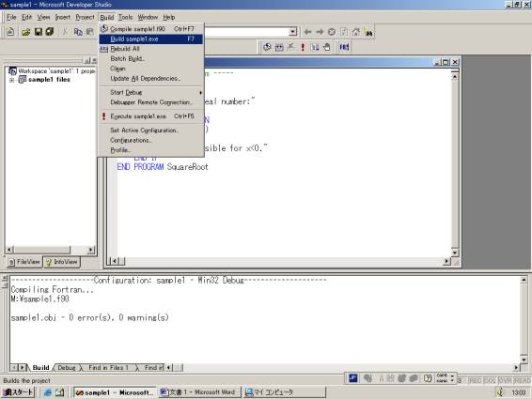Screen dimensions: 532x399
Task: Click the Compile icon in build minibar
Action: (x=267, y=47)
